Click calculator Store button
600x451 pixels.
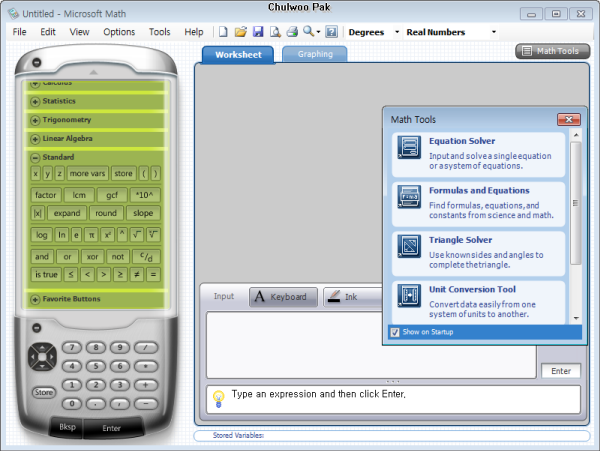click(44, 392)
